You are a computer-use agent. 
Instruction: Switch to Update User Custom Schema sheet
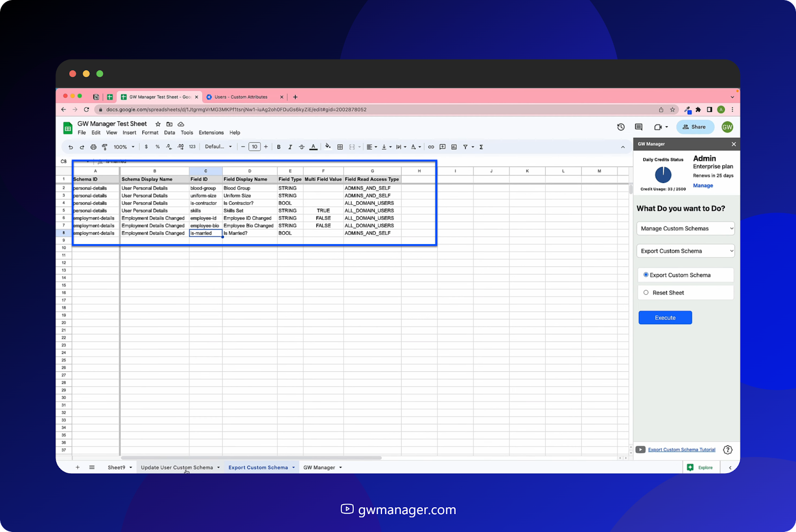[177, 468]
